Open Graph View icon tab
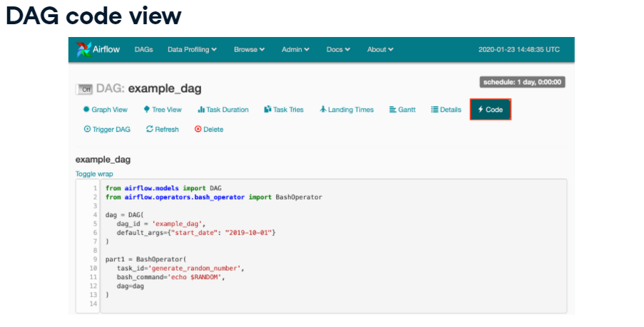644x327 pixels. 86,110
